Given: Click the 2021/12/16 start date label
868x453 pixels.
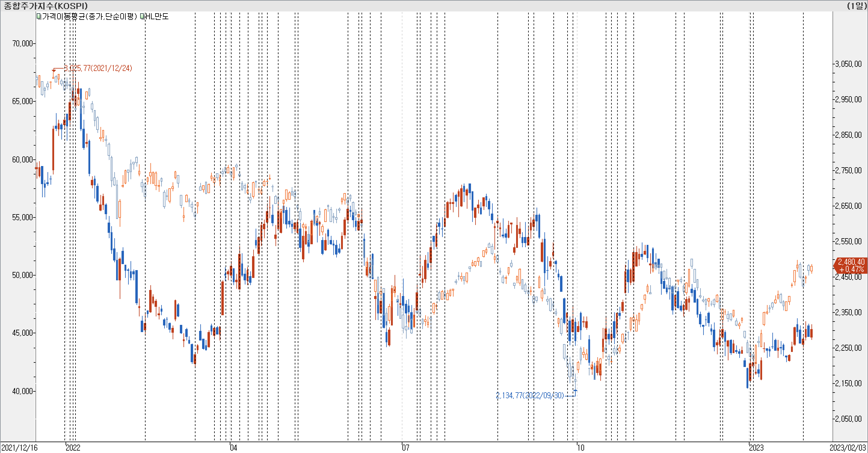Looking at the screenshot, I should (x=20, y=448).
